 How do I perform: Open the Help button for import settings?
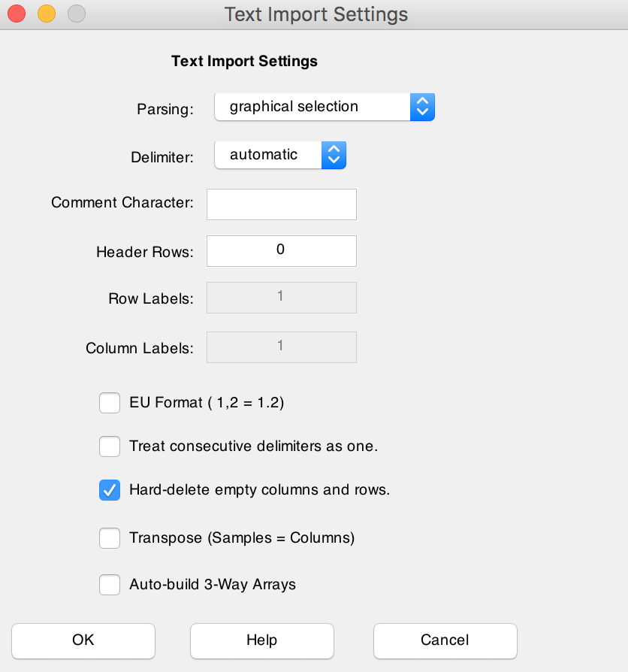[x=261, y=640]
